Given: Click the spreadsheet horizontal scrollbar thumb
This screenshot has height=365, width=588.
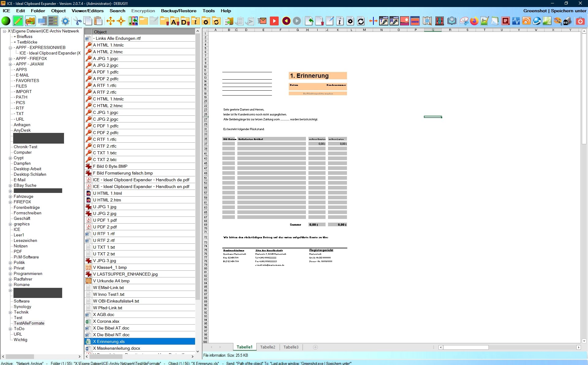Looking at the screenshot, I should pyautogui.click(x=466, y=347).
